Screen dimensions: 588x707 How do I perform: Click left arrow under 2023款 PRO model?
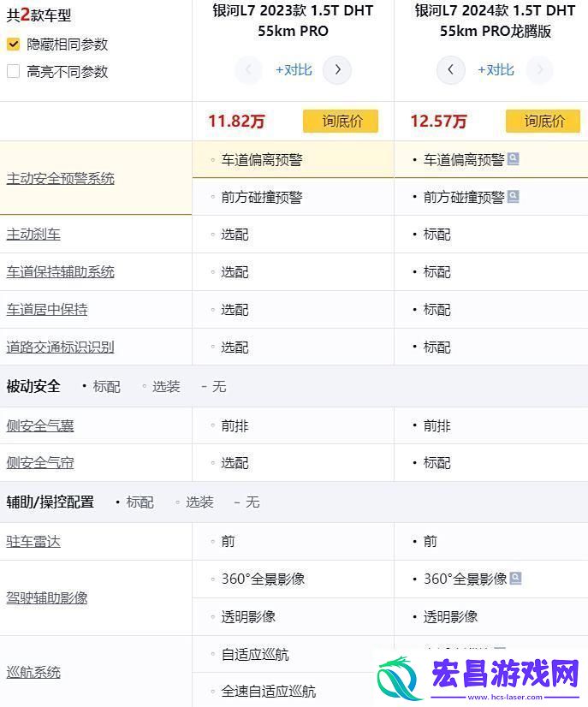[248, 70]
